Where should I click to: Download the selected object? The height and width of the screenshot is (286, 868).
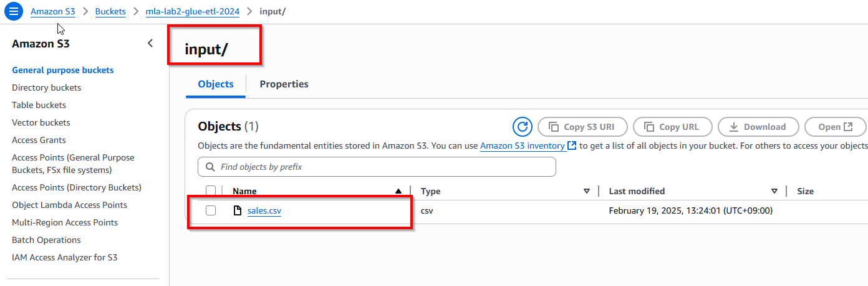(x=758, y=127)
